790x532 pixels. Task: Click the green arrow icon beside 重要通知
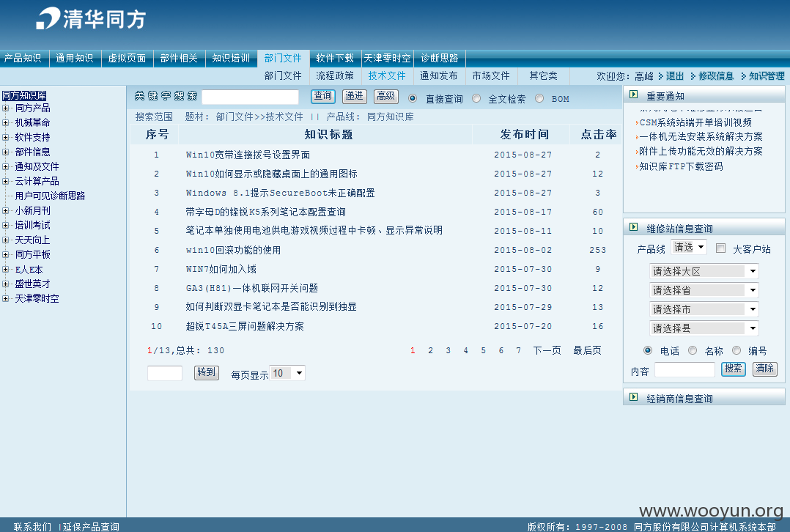pyautogui.click(x=634, y=95)
